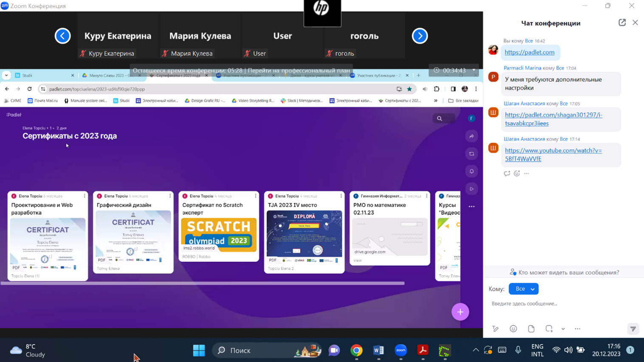Pop out the conference chat panel
The image size is (644, 362).
pos(622,23)
